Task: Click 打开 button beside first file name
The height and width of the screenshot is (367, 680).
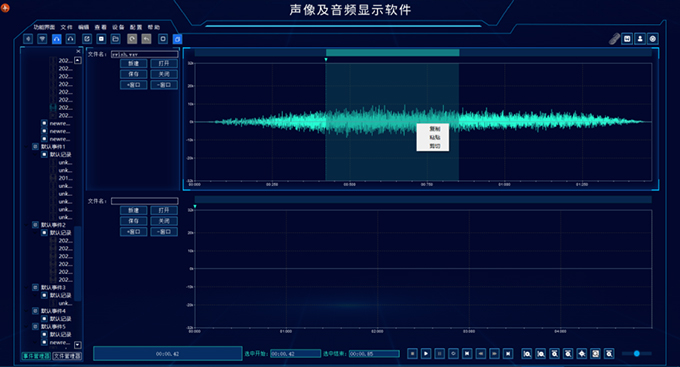Action: click(164, 63)
